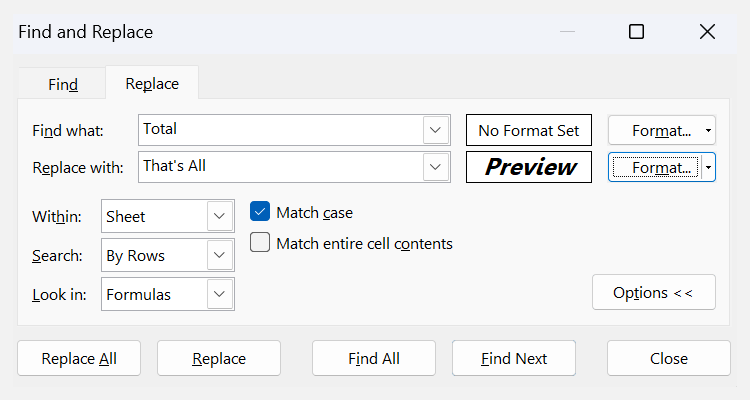The width and height of the screenshot is (750, 400).
Task: Click the Find All button
Action: (374, 358)
